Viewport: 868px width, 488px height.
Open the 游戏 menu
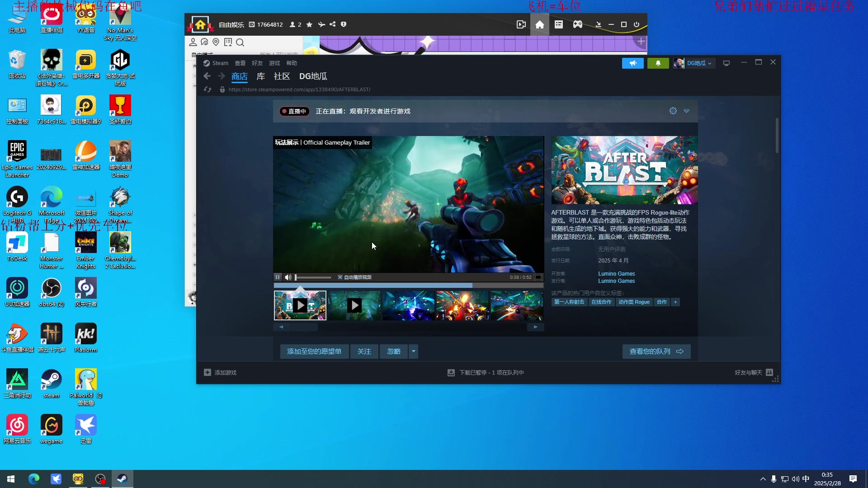coord(274,63)
